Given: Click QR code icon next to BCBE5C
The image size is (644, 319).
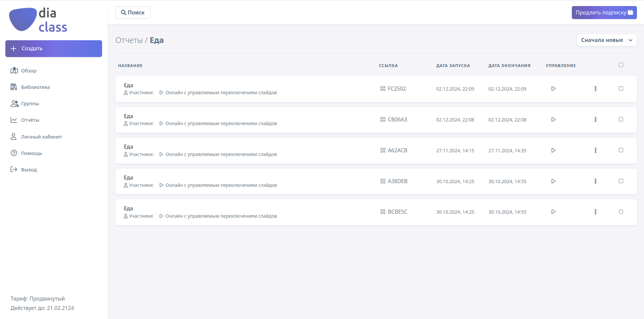Looking at the screenshot, I should pos(383,212).
